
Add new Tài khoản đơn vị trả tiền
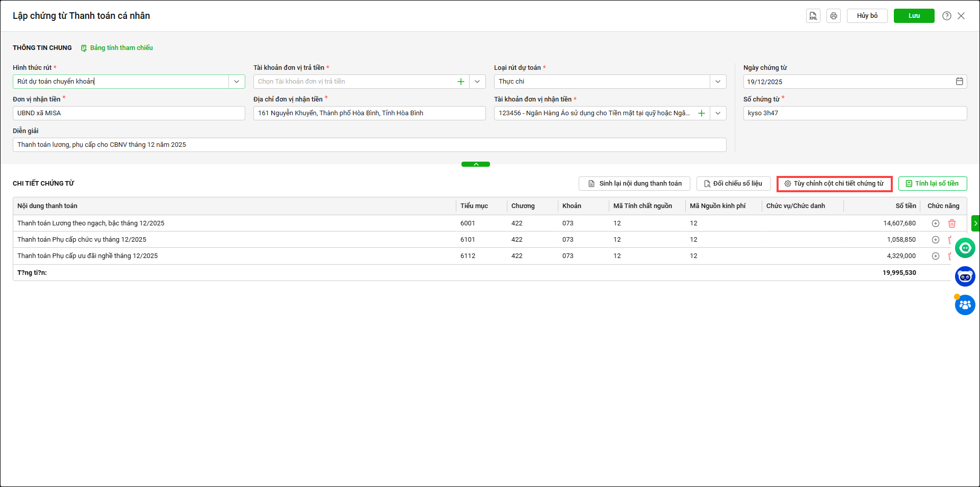pos(460,82)
